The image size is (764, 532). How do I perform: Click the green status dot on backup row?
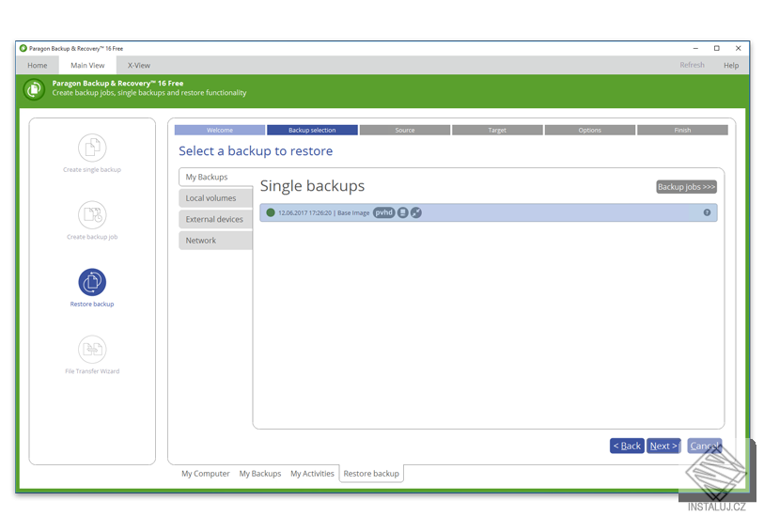coord(271,212)
